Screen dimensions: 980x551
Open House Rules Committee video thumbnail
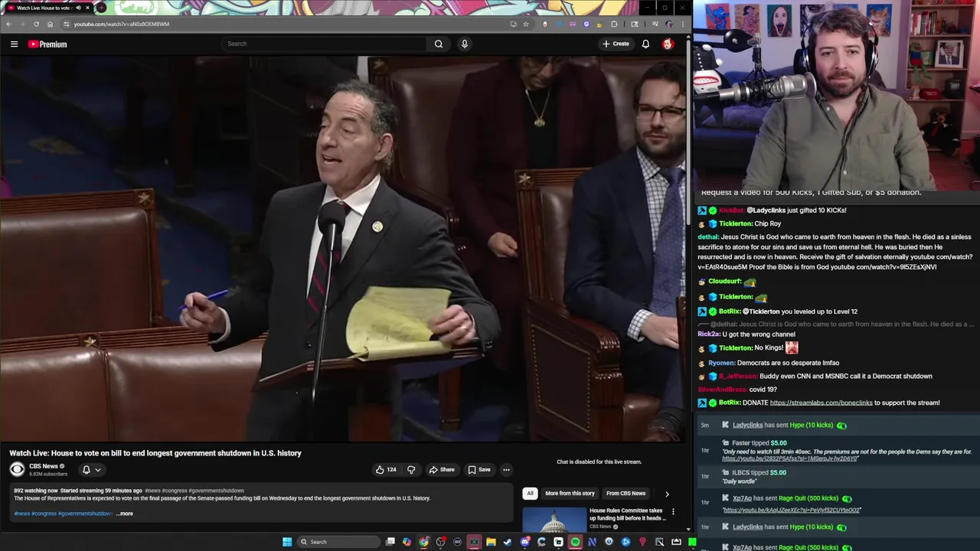click(x=554, y=520)
